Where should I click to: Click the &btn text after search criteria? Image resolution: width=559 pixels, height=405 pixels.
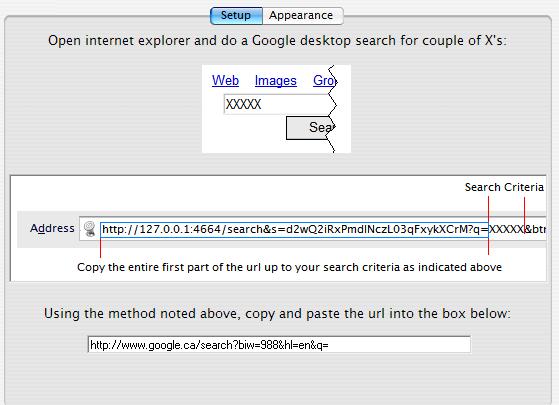[535, 229]
